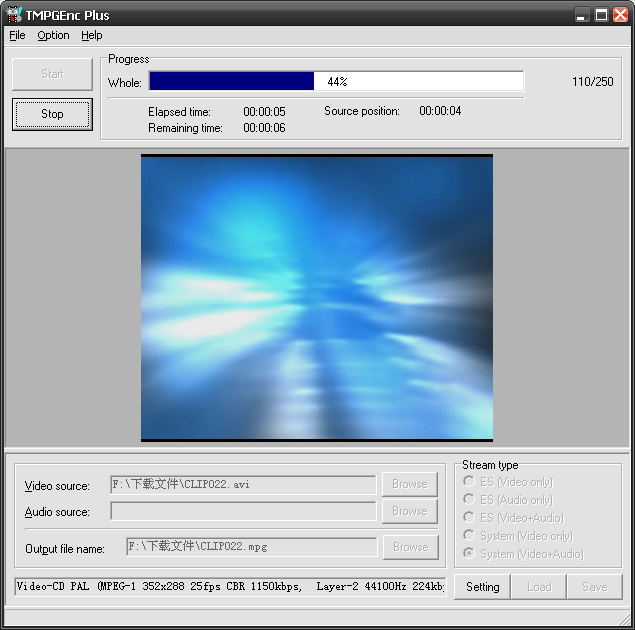Open the Setting dialog button

[482, 587]
